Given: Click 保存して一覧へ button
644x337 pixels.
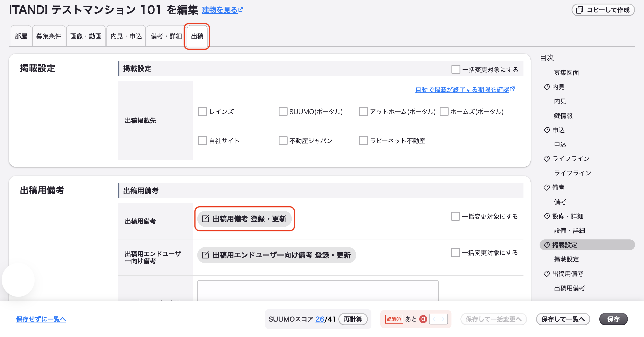Looking at the screenshot, I should click(x=563, y=319).
